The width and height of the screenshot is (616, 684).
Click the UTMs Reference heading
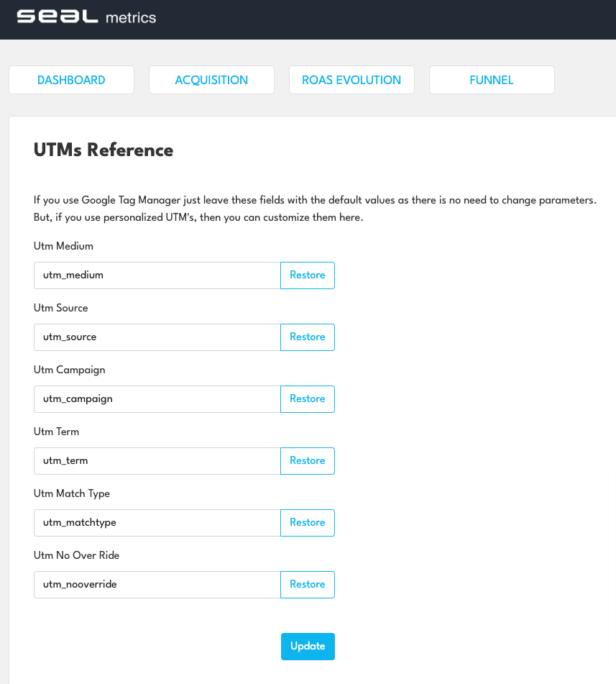[103, 150]
